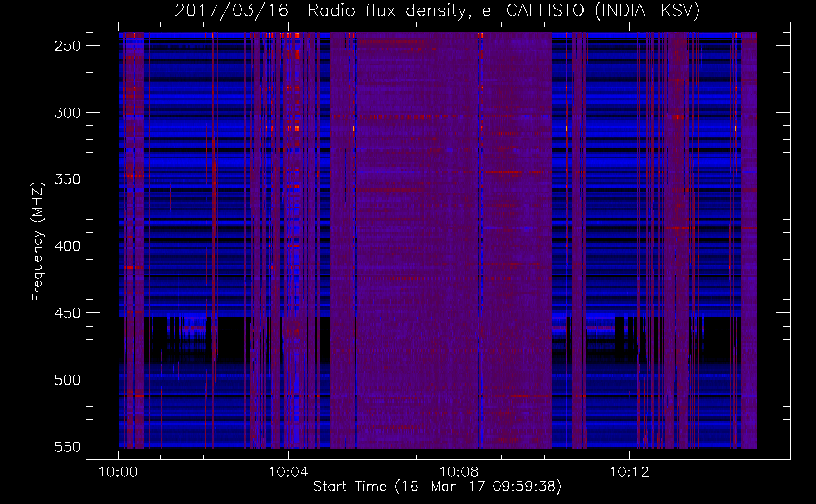Click the 250 frequency tick label
The image size is (816, 504).
(68, 46)
